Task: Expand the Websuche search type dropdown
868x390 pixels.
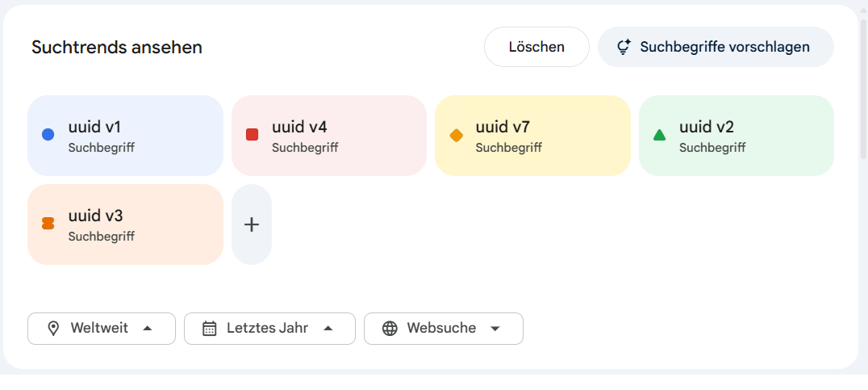Action: pyautogui.click(x=444, y=329)
